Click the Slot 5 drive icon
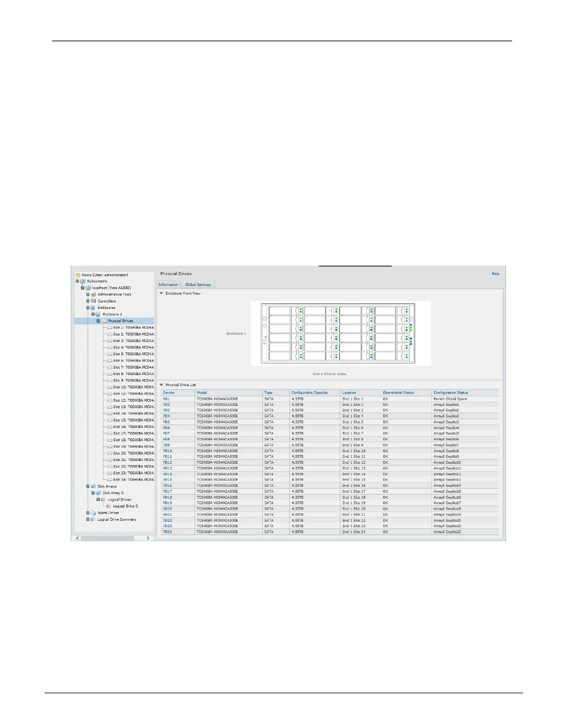The height and width of the screenshot is (728, 563). tap(109, 354)
